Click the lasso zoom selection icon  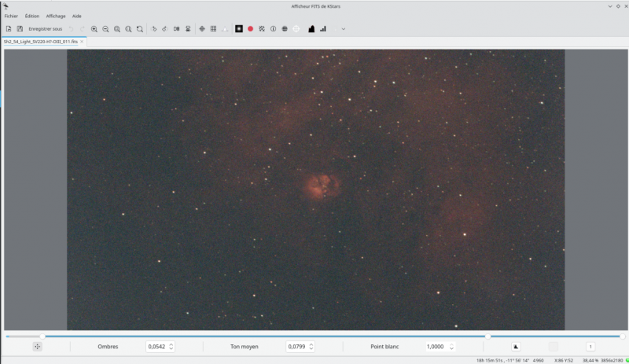[140, 29]
